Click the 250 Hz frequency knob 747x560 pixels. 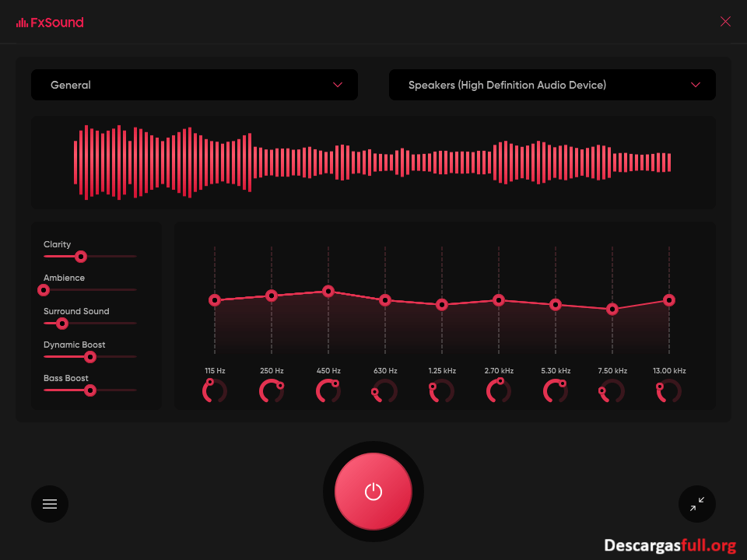coord(272,390)
